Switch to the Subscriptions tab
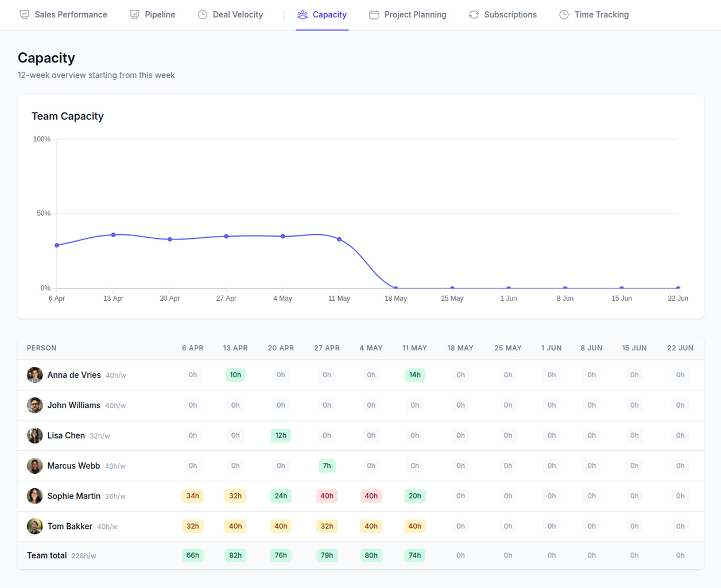 (x=510, y=15)
